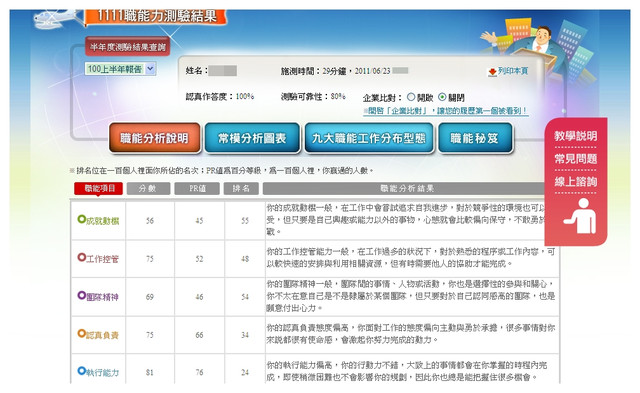This screenshot has height=393, width=640.
Task: Open the 100上半年報告 dropdown
Action: click(x=120, y=69)
